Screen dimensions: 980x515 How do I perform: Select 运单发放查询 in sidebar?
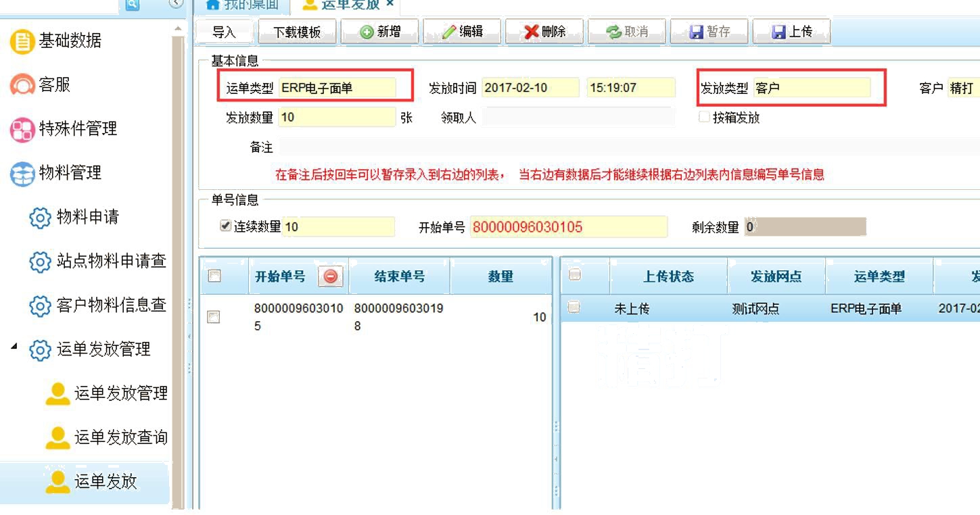[120, 438]
